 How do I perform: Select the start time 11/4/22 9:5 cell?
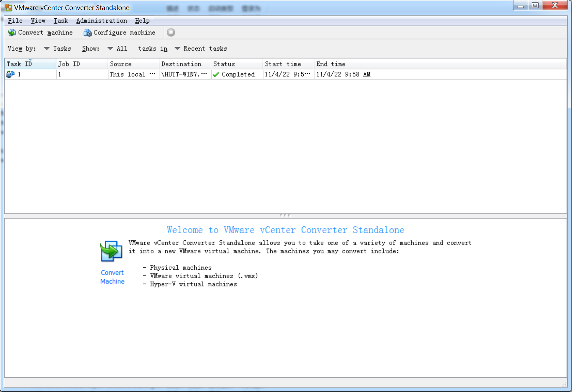pyautogui.click(x=289, y=74)
